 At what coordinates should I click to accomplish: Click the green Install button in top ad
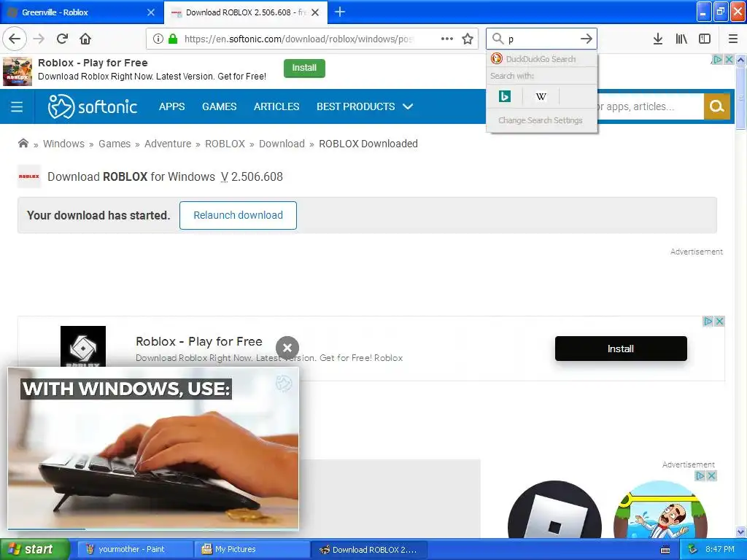pyautogui.click(x=304, y=68)
